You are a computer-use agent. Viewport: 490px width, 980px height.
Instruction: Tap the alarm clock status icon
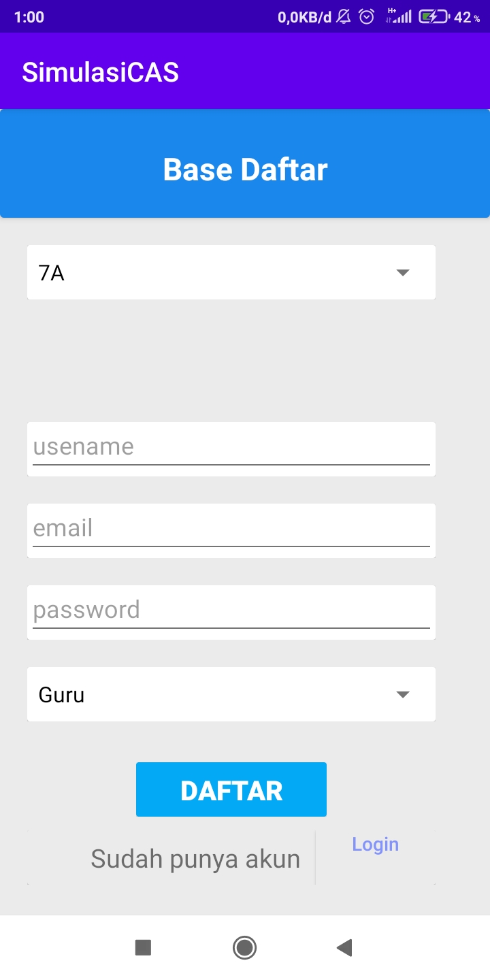pos(367,17)
